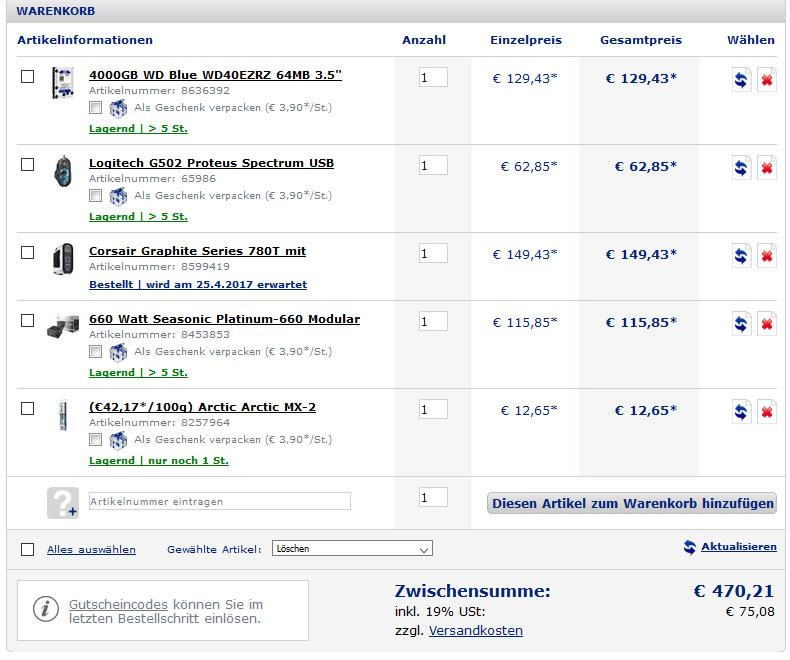This screenshot has height=660, width=790.
Task: Open Logitech G502 Proteus Spectrum USB link
Action: [x=211, y=163]
